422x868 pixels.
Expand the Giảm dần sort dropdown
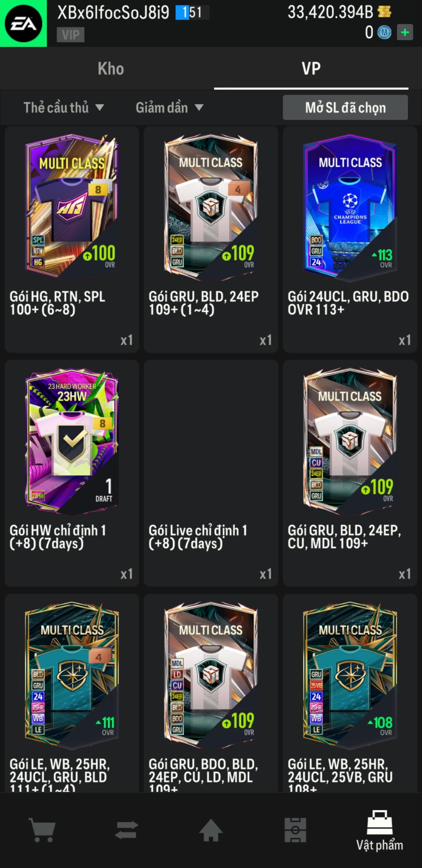(x=170, y=108)
